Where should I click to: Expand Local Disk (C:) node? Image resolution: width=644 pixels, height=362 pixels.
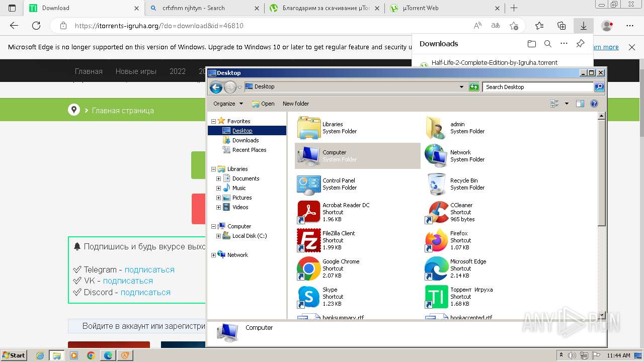point(218,236)
